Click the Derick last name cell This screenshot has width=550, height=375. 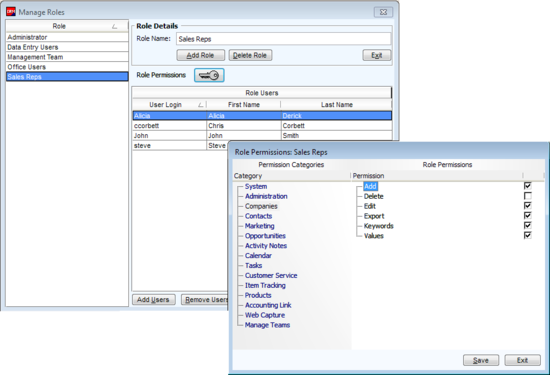(337, 116)
